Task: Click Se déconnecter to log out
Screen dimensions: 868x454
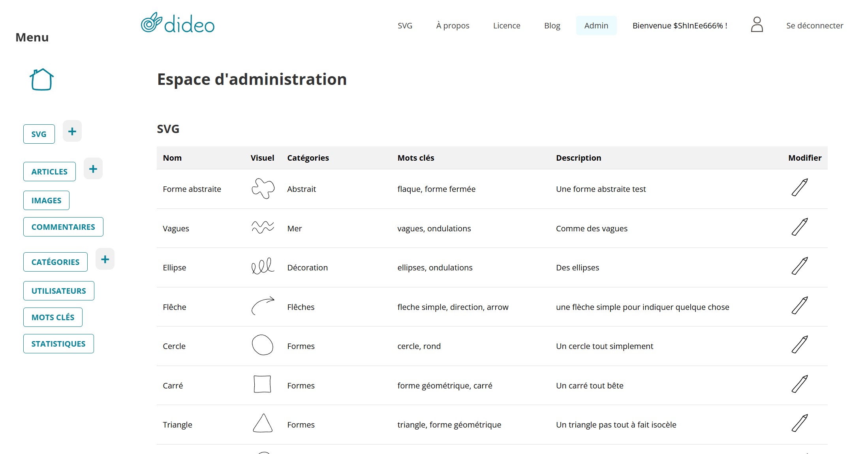Action: click(x=815, y=26)
